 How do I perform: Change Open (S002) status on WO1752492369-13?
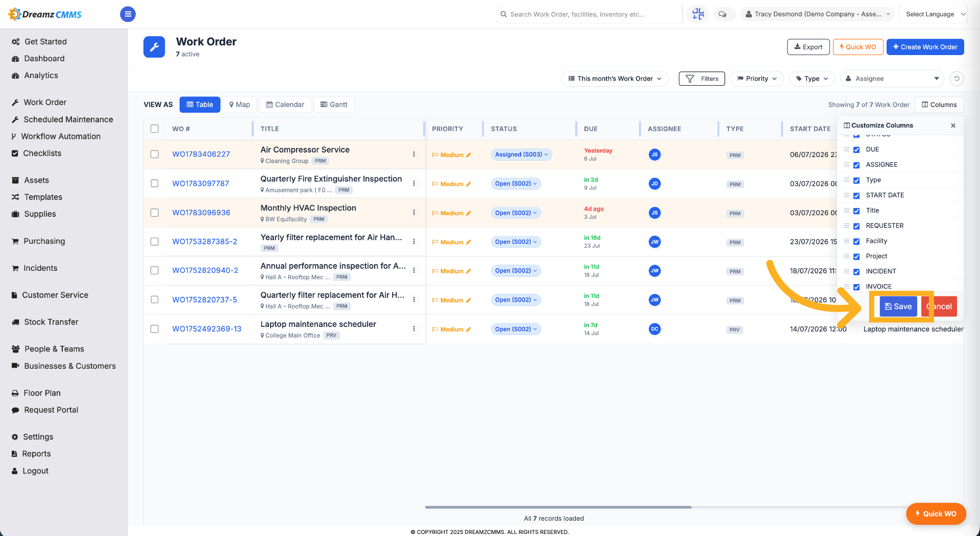tap(516, 329)
